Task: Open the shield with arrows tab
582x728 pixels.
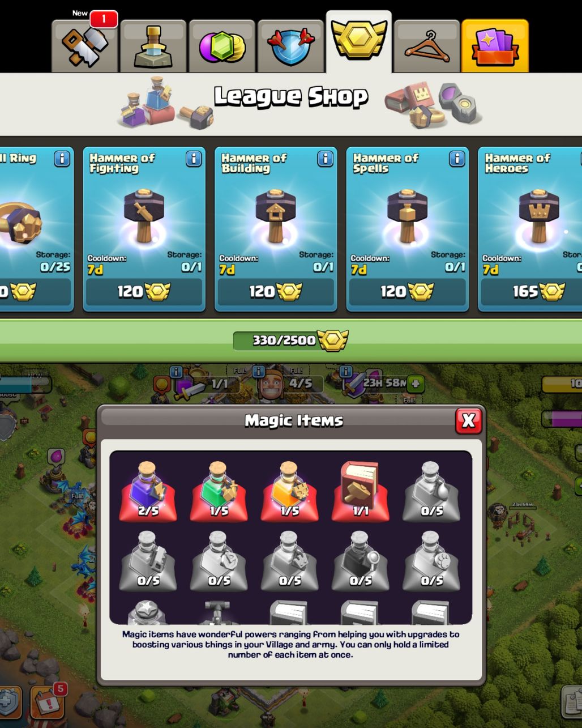Action: click(x=290, y=46)
